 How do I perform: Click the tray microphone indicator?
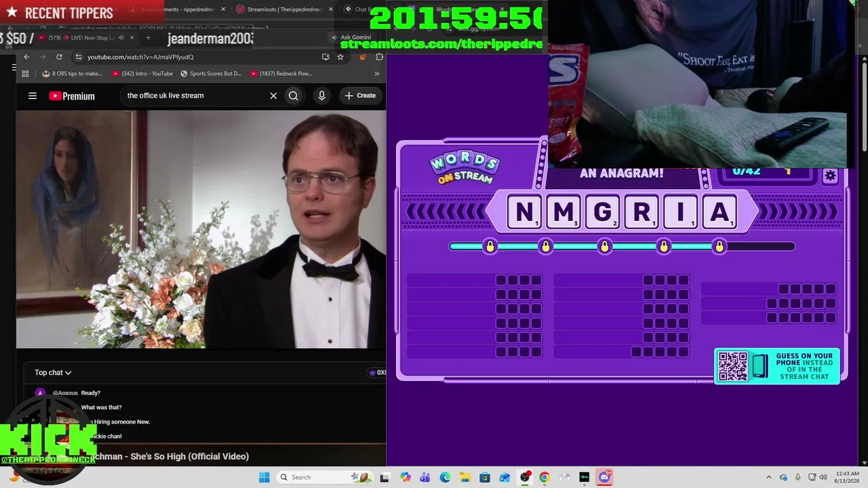pos(797,477)
